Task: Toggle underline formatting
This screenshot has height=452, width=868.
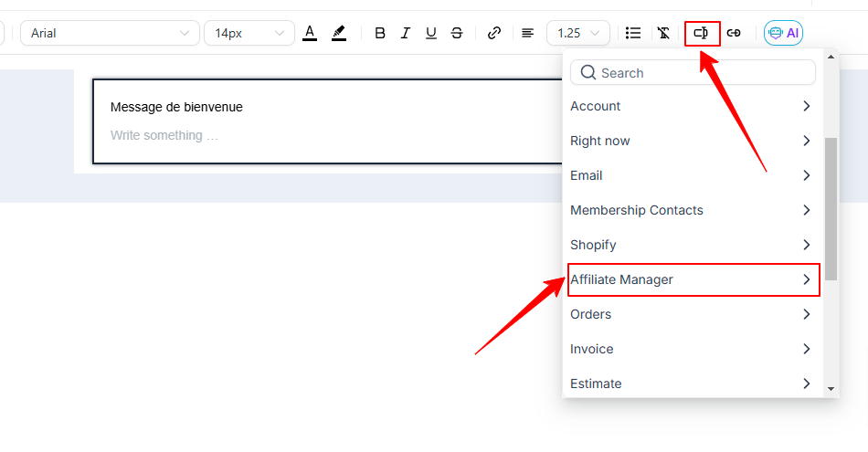Action: (x=430, y=33)
